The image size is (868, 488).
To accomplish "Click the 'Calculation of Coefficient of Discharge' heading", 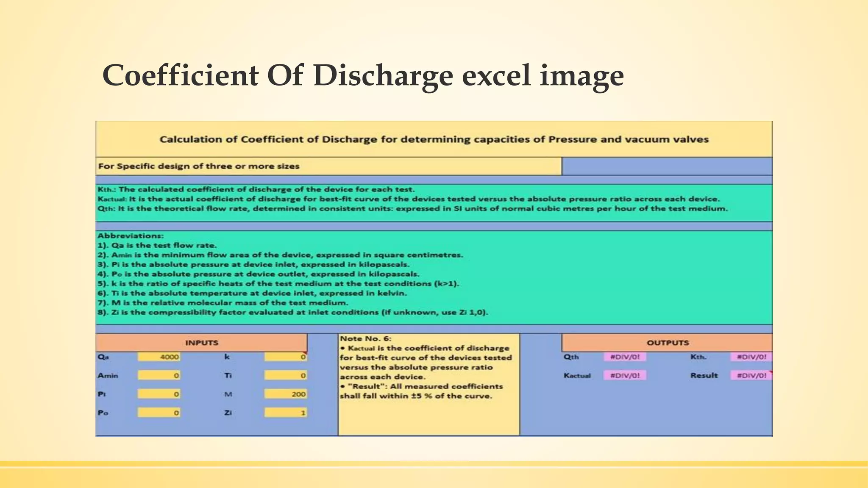I will coord(434,139).
